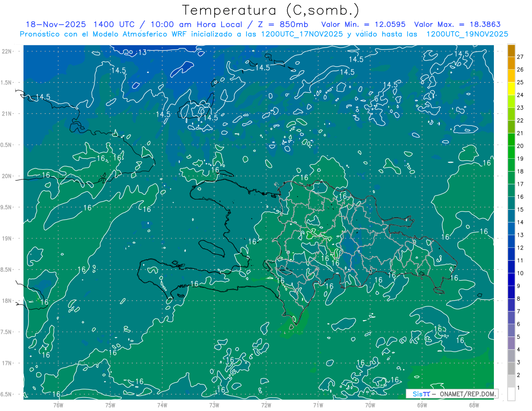
Task: Click the lime swatch between 23 and 24
Action: 511,102
